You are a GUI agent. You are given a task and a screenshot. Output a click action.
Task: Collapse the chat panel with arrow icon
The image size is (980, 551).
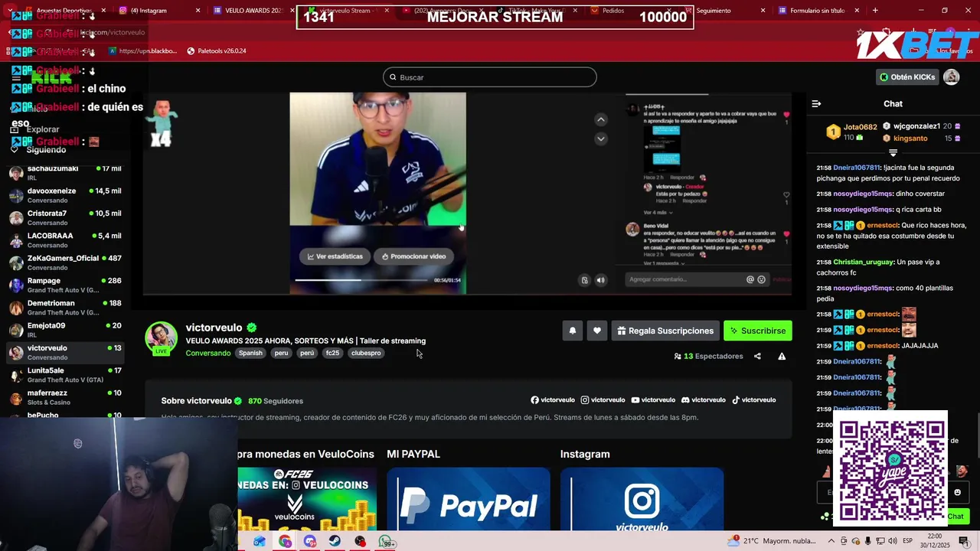(x=816, y=103)
